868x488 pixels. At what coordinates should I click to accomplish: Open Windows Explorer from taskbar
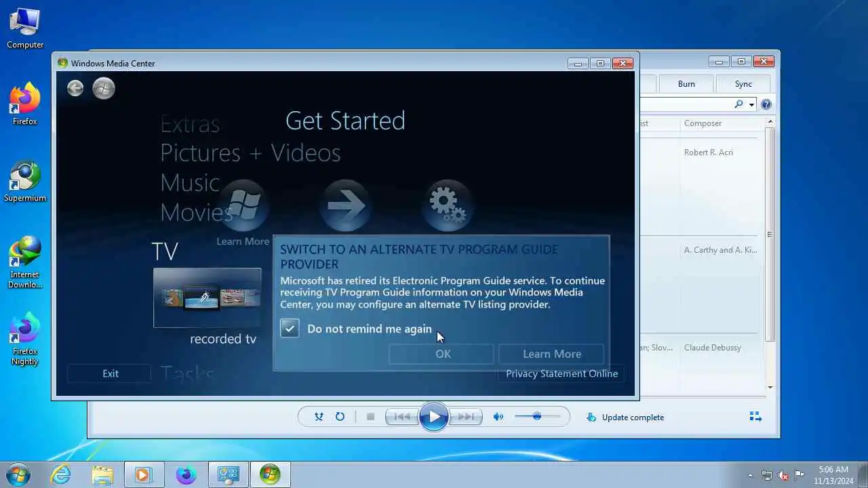point(102,474)
